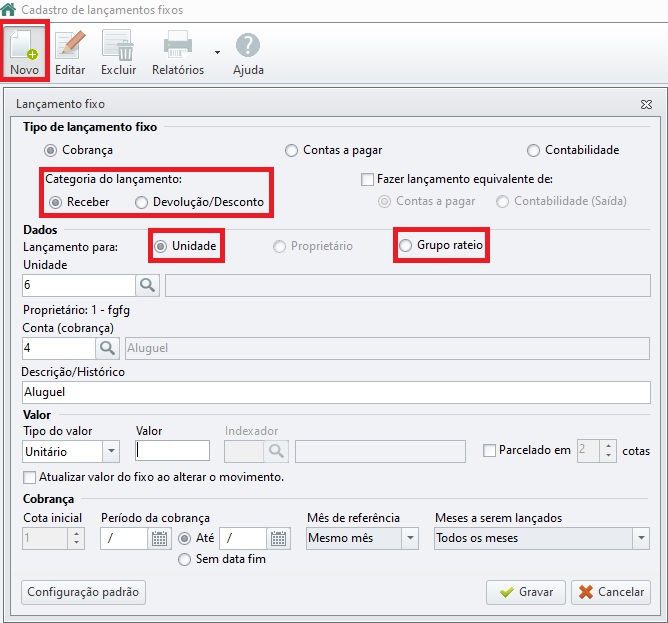The width and height of the screenshot is (668, 623).
Task: Select Unidade as lançamento target
Action: [161, 246]
